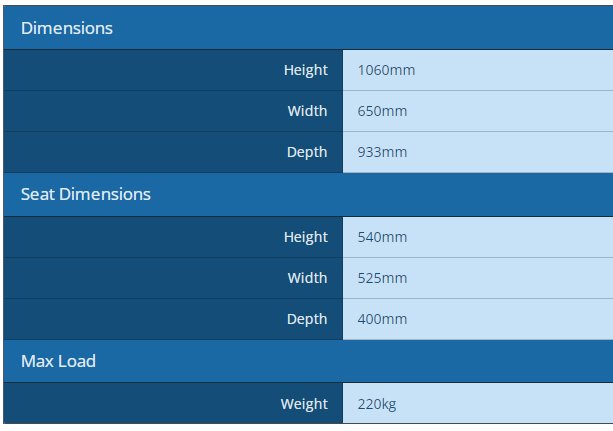This screenshot has height=431, width=613.
Task: Click the smallest seat dimension measurement
Action: 382,319
